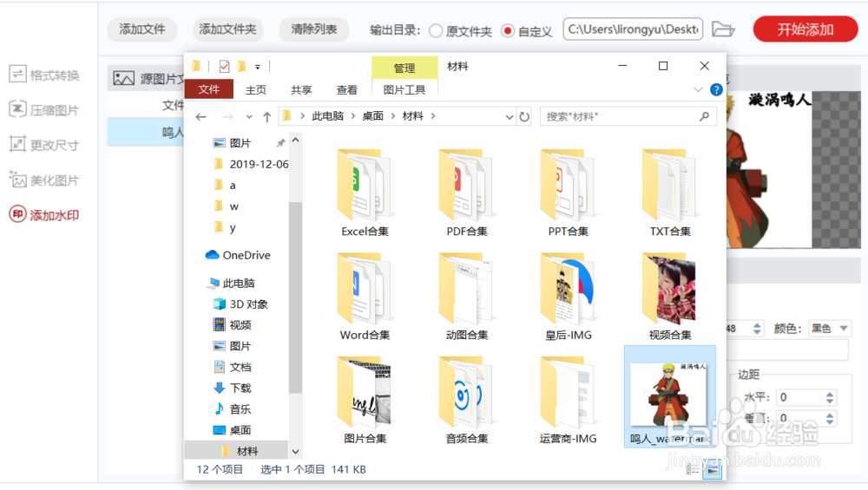Open the Excel合集 folder
The width and height of the screenshot is (868, 490).
(x=365, y=193)
